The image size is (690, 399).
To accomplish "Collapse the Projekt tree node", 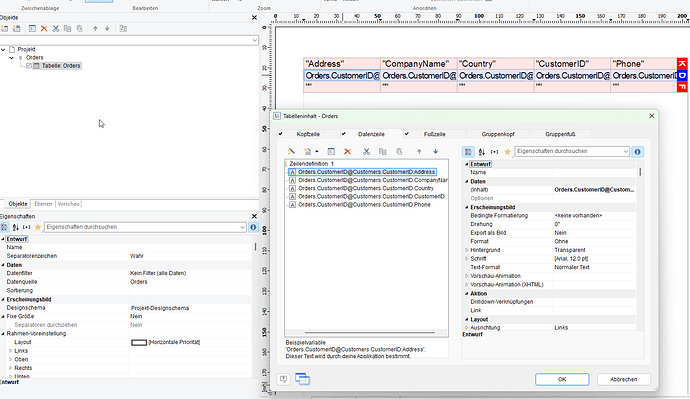I will point(4,50).
